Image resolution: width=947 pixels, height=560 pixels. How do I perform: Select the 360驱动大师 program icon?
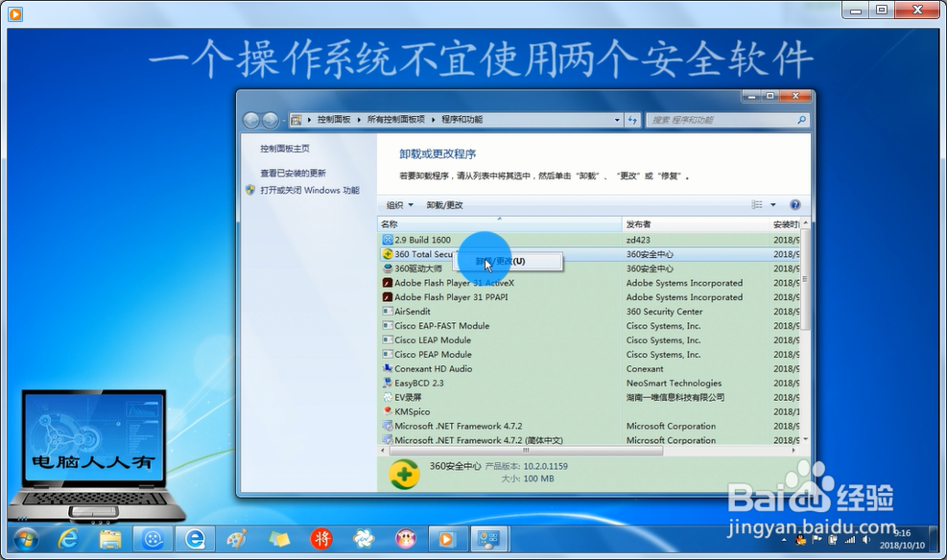click(388, 268)
